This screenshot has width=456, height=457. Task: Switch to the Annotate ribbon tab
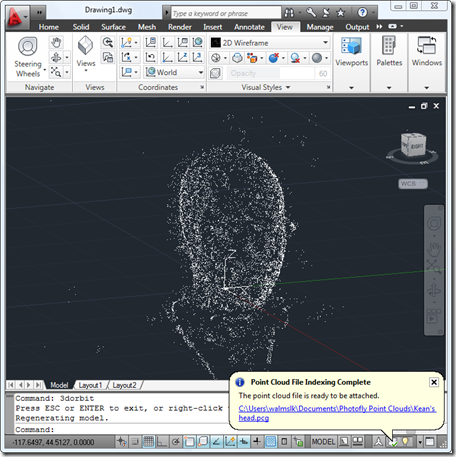[x=249, y=27]
